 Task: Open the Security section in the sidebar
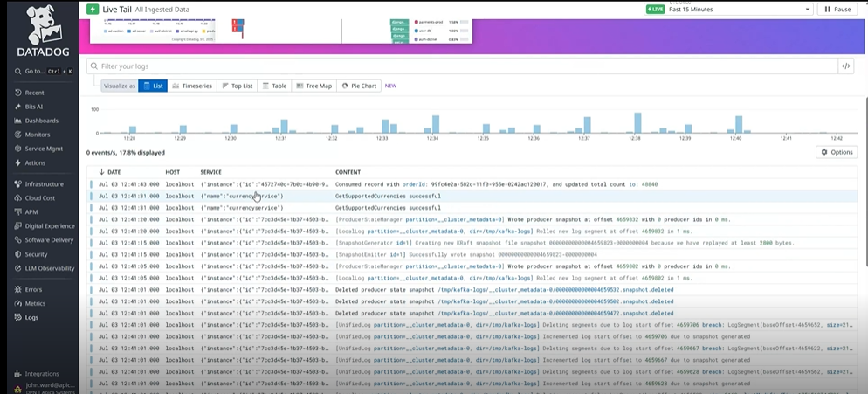(37, 254)
